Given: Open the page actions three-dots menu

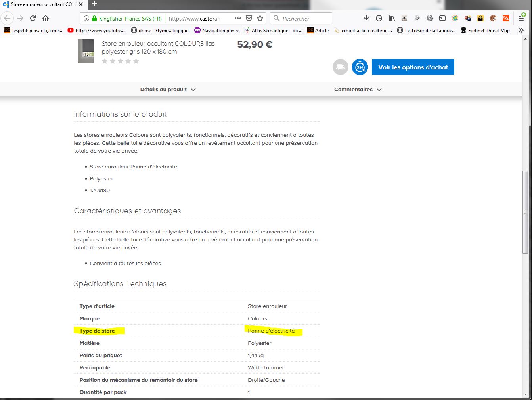Looking at the screenshot, I should [238, 18].
